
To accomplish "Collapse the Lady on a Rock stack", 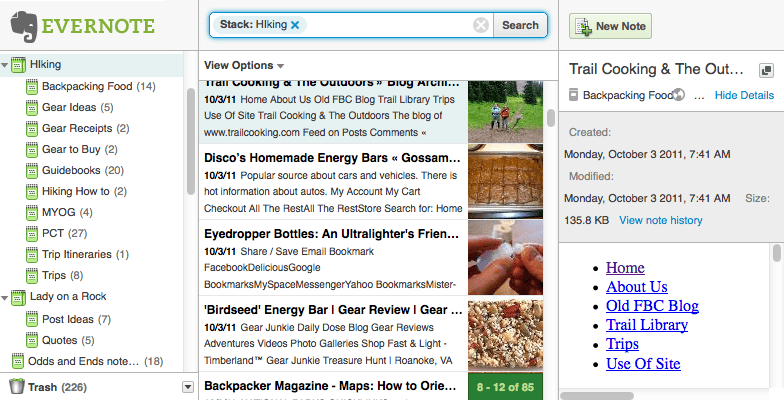I will point(4,298).
